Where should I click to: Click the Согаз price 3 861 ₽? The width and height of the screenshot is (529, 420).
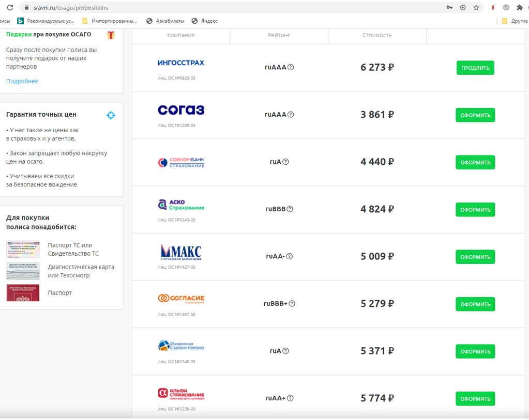[x=377, y=115]
